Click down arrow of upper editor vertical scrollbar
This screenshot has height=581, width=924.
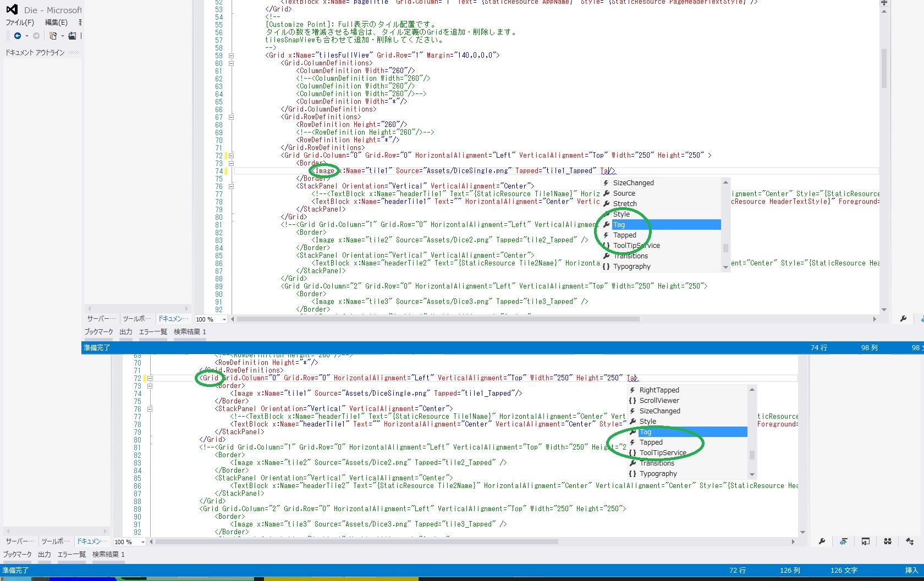884,309
